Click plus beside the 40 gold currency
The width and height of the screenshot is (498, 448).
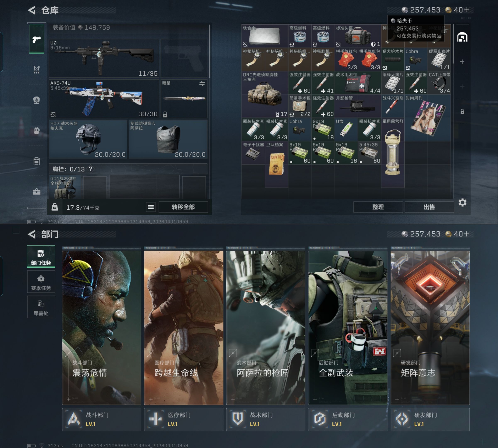pyautogui.click(x=467, y=10)
